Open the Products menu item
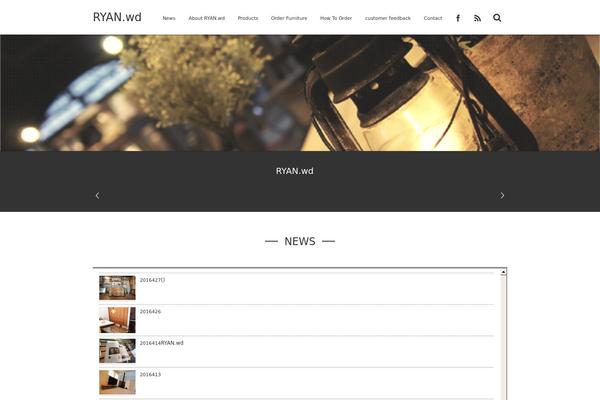 248,18
